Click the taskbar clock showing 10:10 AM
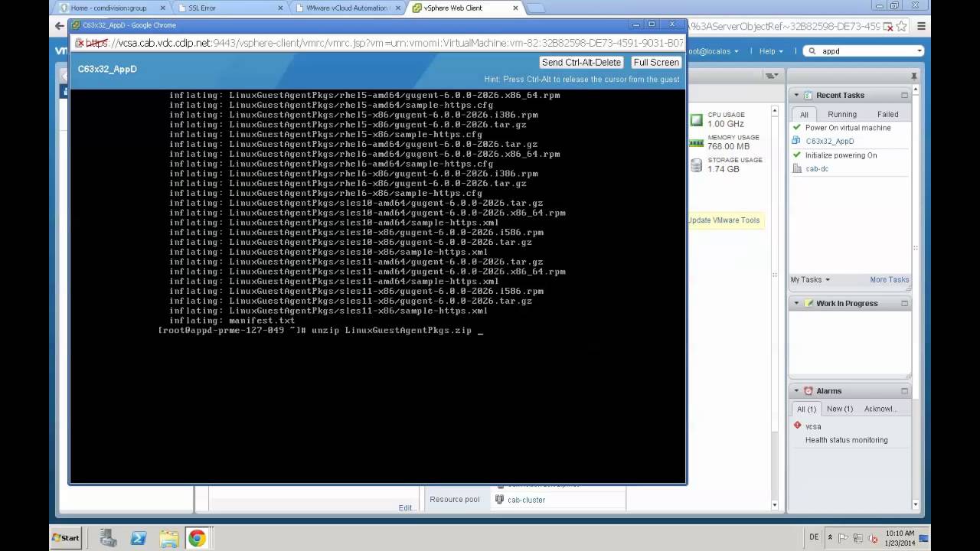This screenshot has width=980, height=551. tap(900, 538)
